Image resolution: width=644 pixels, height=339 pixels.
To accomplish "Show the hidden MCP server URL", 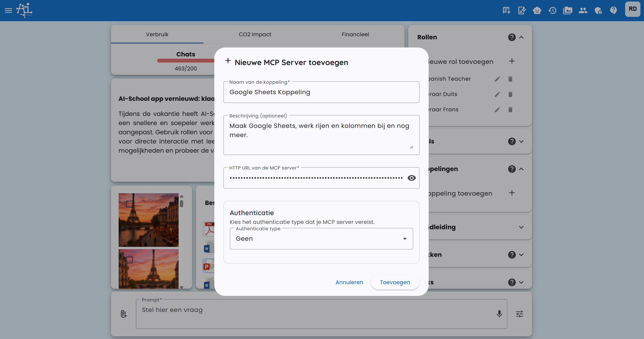I will (x=412, y=178).
